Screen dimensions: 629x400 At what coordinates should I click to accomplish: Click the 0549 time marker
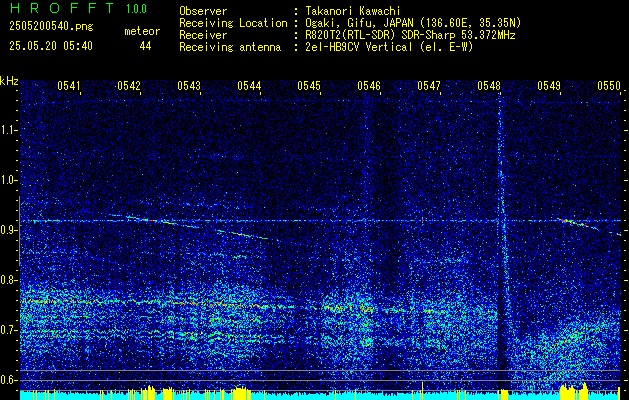(549, 85)
